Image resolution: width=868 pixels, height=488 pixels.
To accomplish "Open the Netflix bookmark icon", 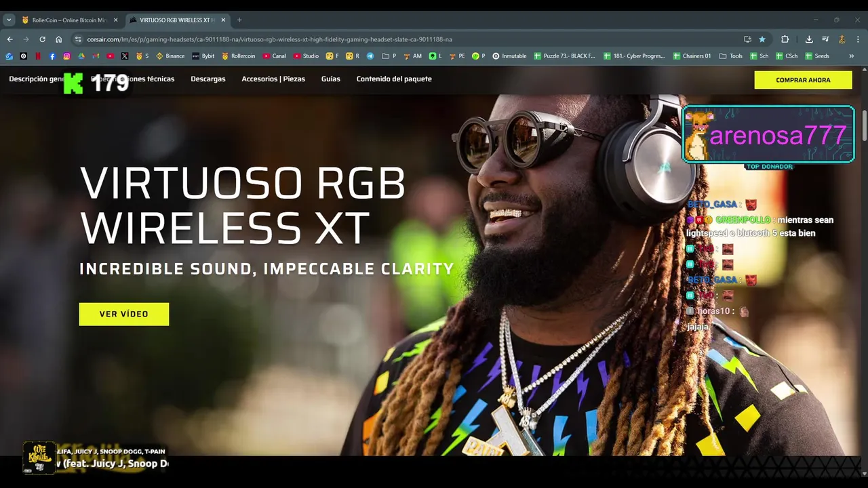I will [38, 56].
